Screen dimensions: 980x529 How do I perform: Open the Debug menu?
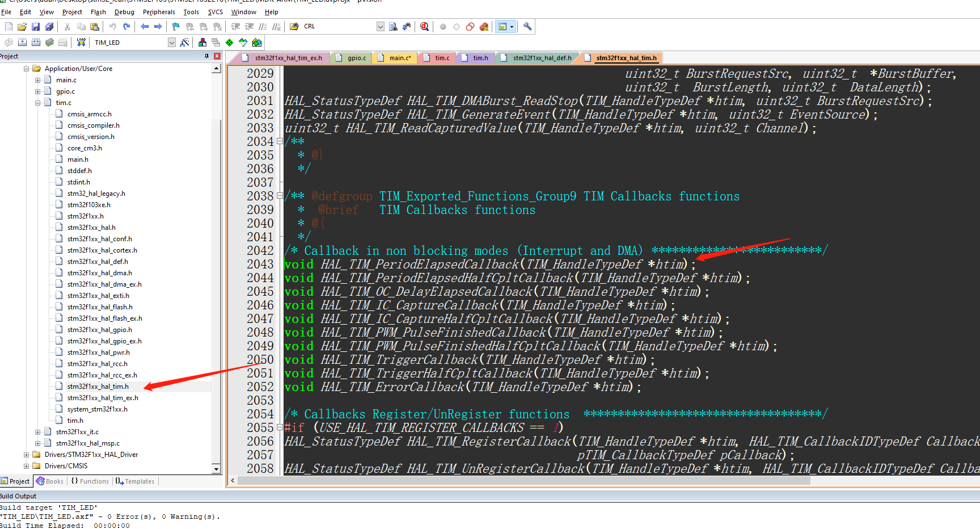coord(124,12)
